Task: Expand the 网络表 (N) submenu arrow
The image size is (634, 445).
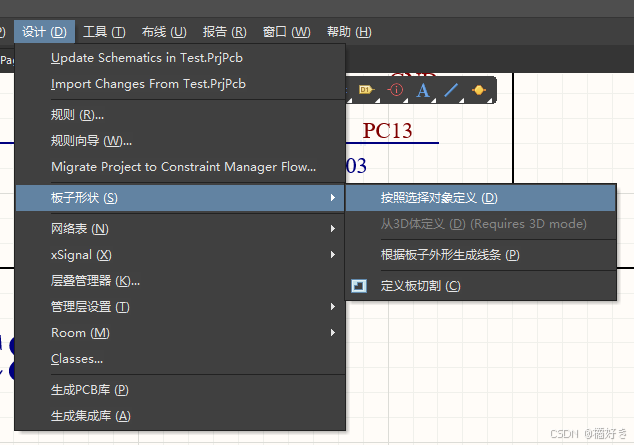Action: point(333,229)
